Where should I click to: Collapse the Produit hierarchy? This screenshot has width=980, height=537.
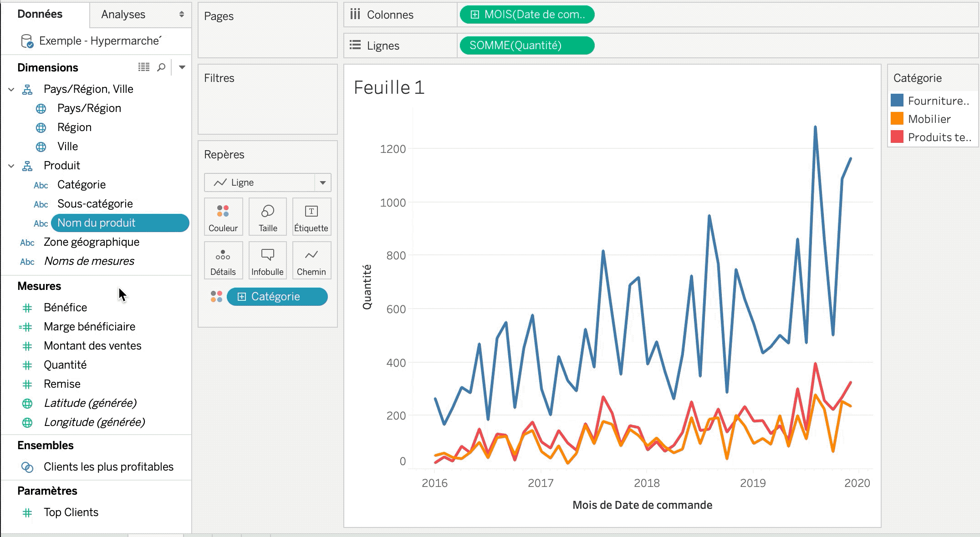coord(11,166)
